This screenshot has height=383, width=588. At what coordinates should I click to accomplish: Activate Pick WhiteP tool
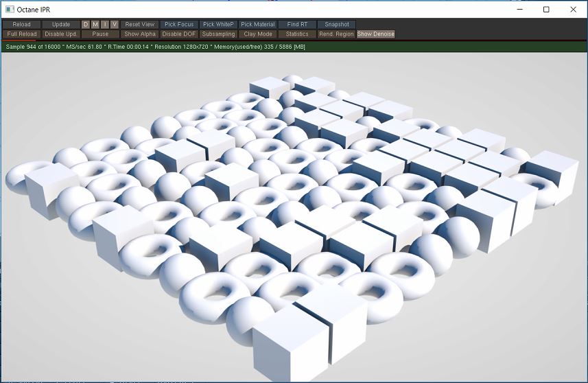218,25
